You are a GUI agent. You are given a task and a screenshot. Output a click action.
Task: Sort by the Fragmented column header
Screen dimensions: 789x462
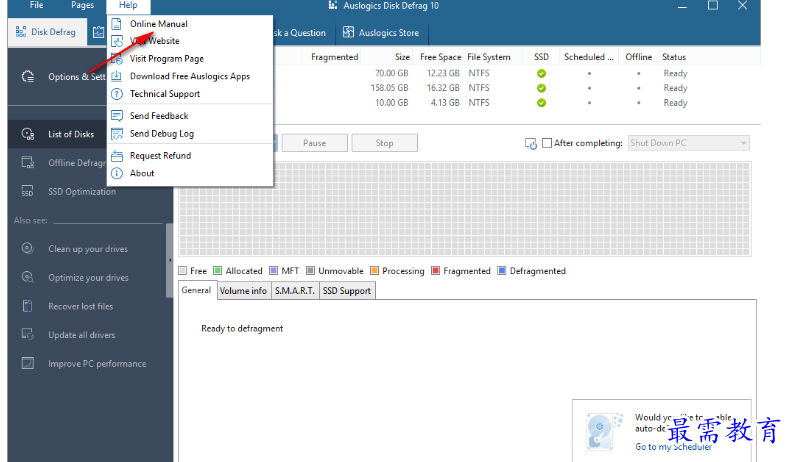point(332,57)
